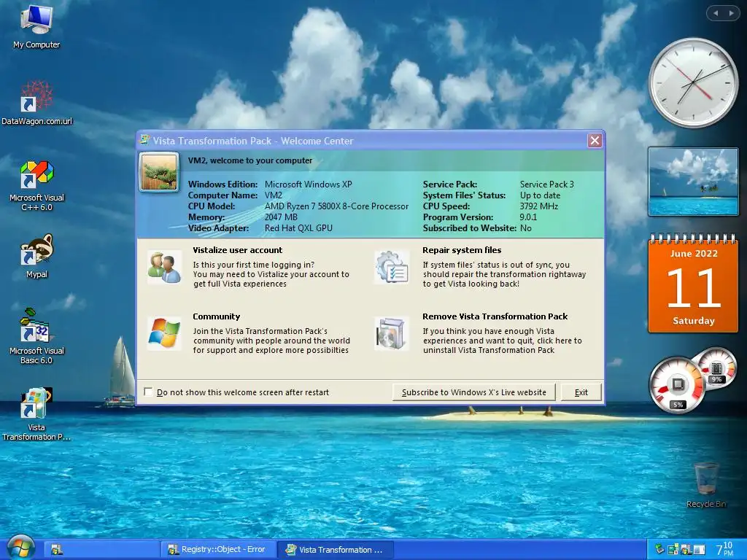Open DataWagon.com.url shortcut

pos(36,103)
